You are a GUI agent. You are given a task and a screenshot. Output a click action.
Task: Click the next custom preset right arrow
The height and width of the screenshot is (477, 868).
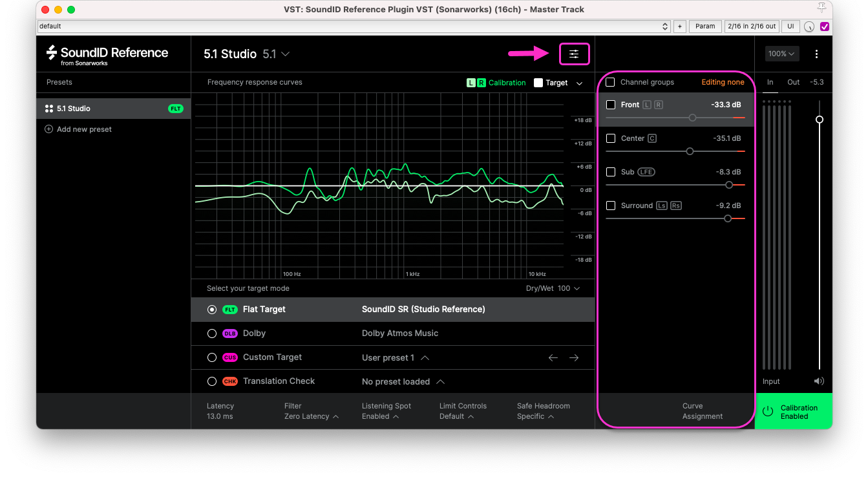574,357
